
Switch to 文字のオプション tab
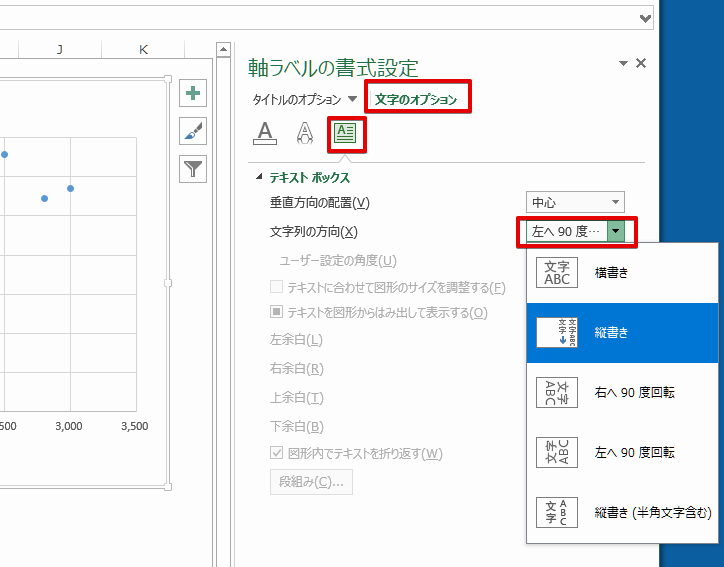[x=416, y=99]
